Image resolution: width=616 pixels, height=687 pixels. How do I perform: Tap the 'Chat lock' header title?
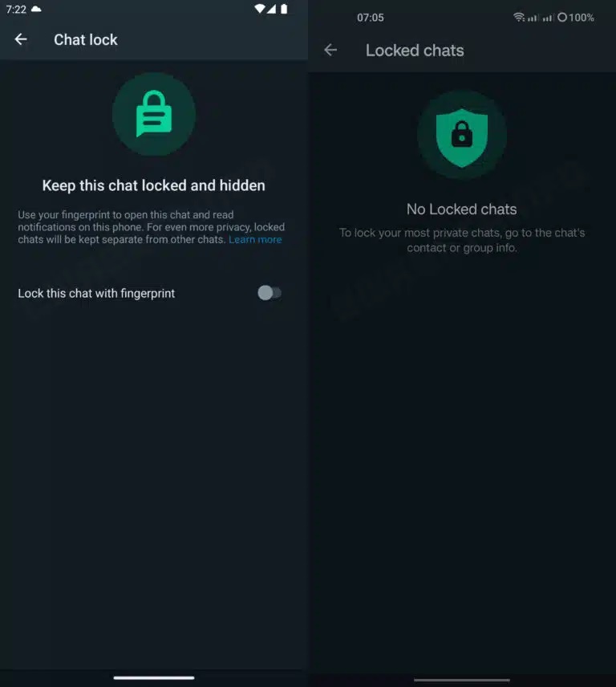pyautogui.click(x=85, y=40)
